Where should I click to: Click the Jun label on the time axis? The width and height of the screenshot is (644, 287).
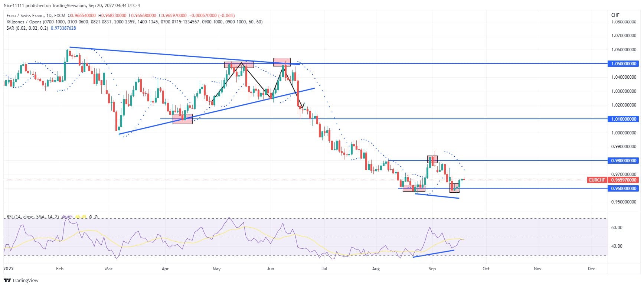(x=271, y=269)
